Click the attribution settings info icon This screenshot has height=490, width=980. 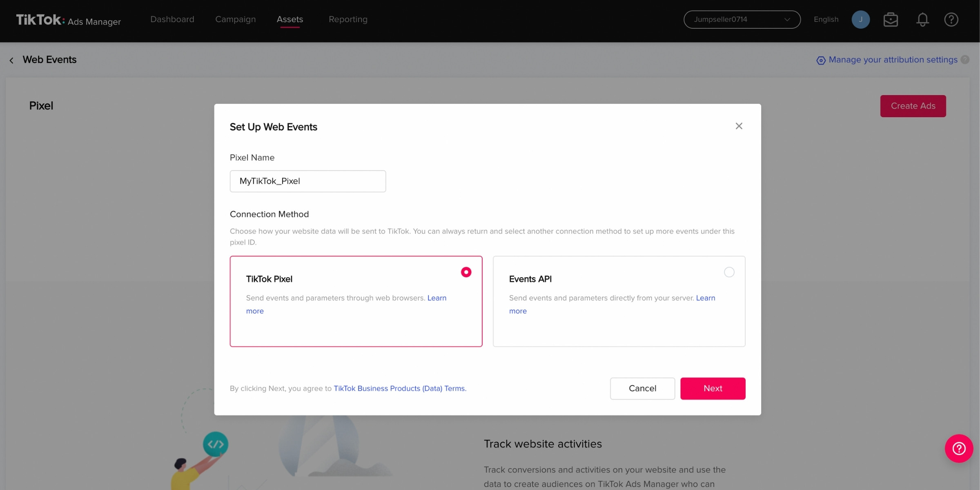pos(965,60)
